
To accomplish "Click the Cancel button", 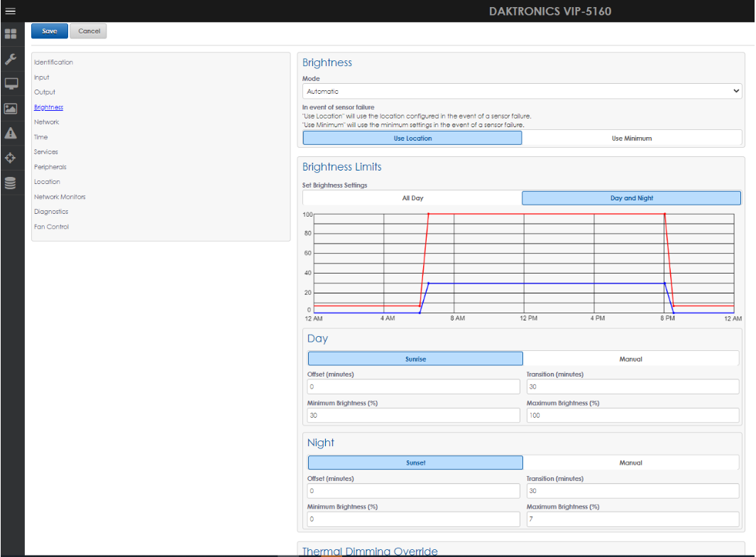I will [x=89, y=31].
